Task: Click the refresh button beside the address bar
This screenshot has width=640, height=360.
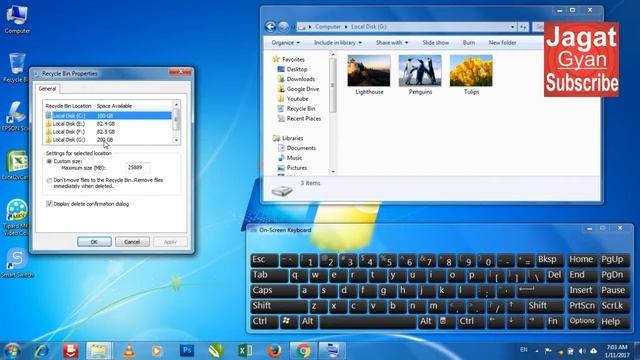Action: pyautogui.click(x=523, y=27)
